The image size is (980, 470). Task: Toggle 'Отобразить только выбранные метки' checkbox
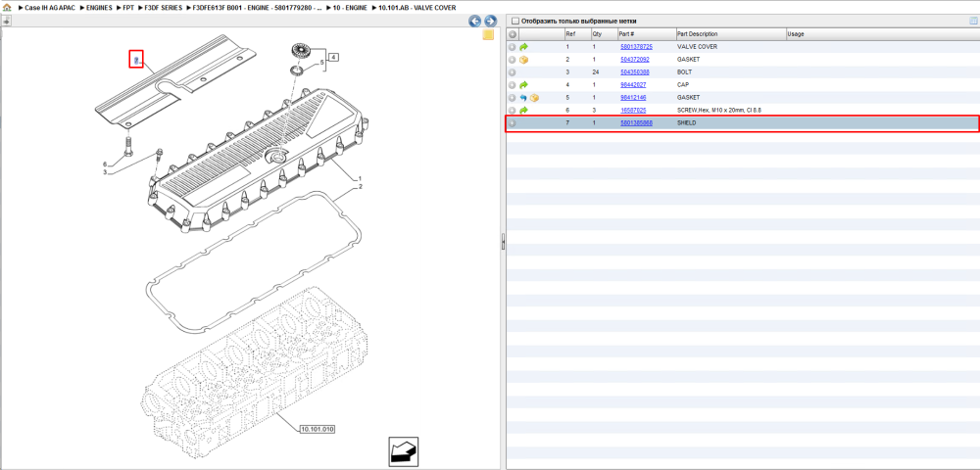click(514, 22)
